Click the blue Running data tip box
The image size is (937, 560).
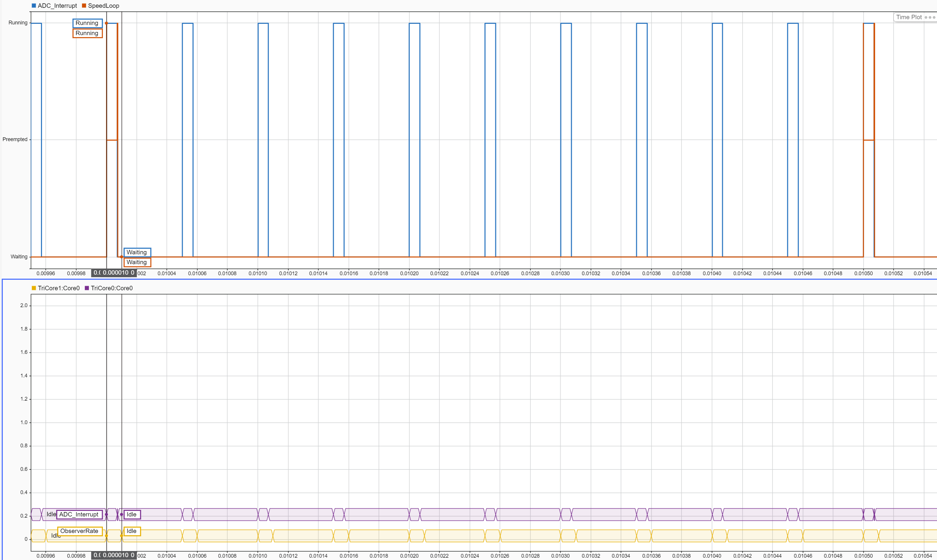pyautogui.click(x=87, y=23)
